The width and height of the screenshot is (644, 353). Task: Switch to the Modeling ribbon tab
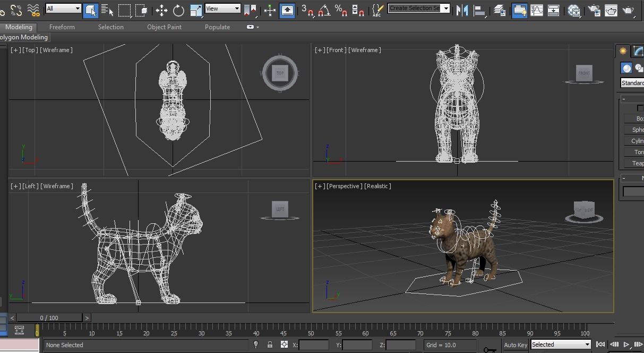(19, 27)
